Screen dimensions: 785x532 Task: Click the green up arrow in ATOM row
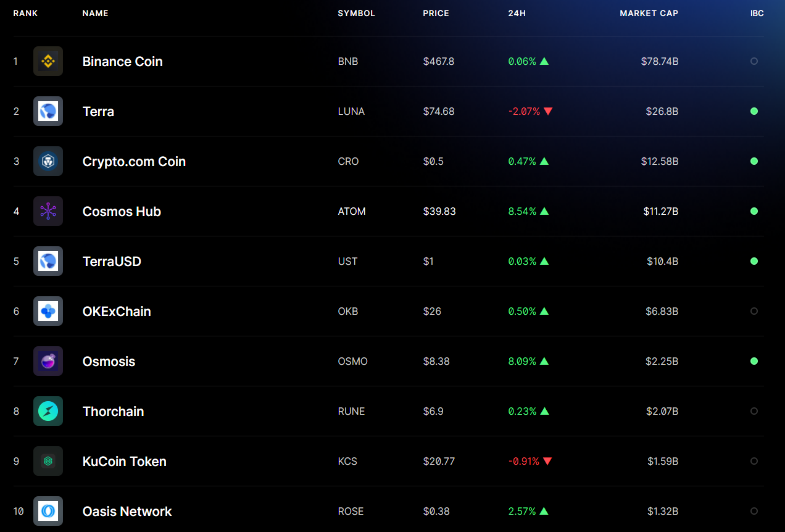coord(544,211)
